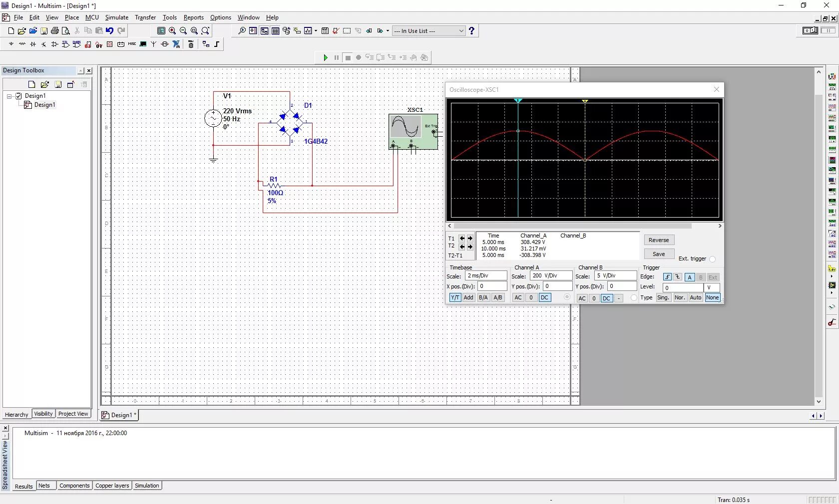Toggle the Design1 checkbox in Design Toolbox

[x=19, y=96]
